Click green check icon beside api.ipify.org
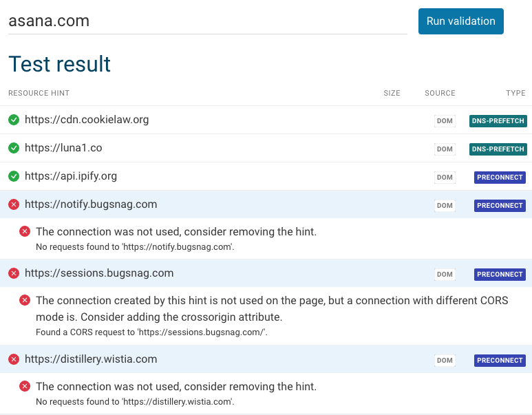The height and width of the screenshot is (415, 532). (x=14, y=176)
